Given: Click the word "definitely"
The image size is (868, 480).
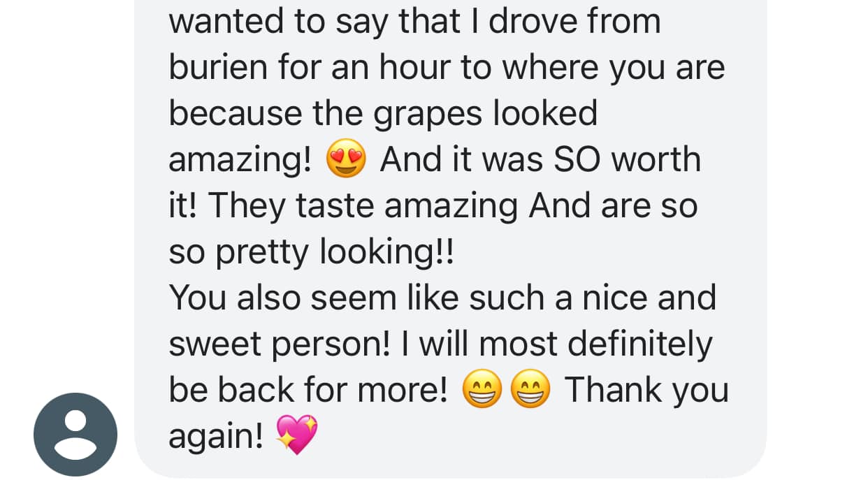Looking at the screenshot, I should coord(640,344).
